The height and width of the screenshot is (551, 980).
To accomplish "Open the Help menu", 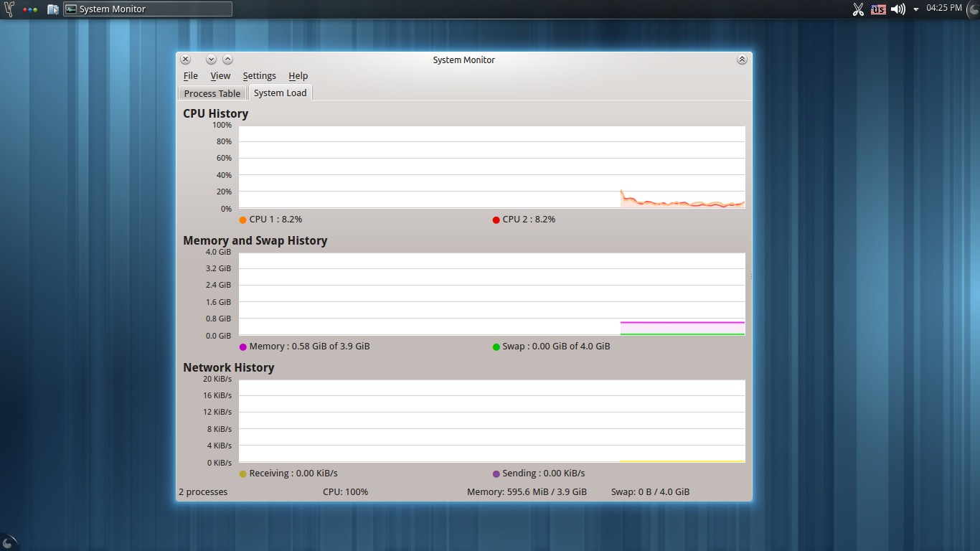I will coord(298,76).
